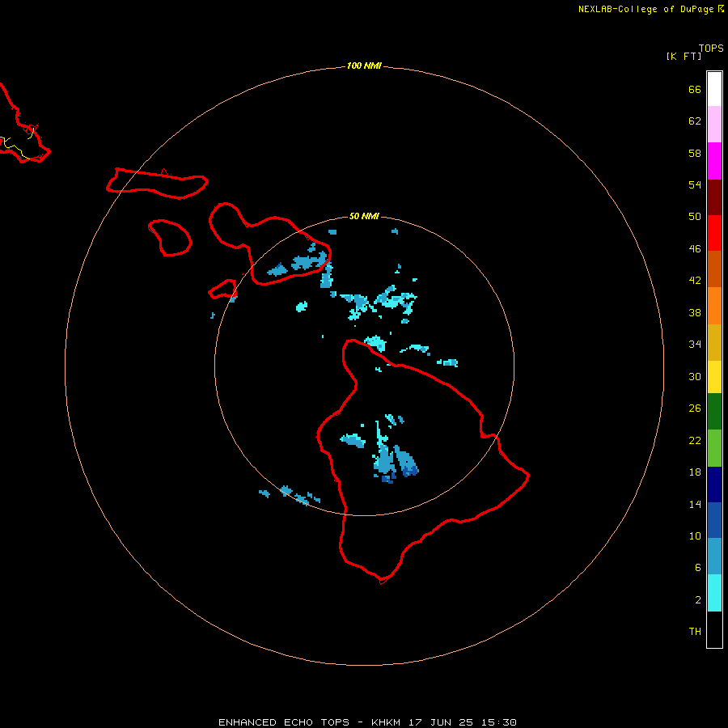Click the NEXLAB-College of DuPage credit text
This screenshot has width=728, height=728.
pos(645,9)
